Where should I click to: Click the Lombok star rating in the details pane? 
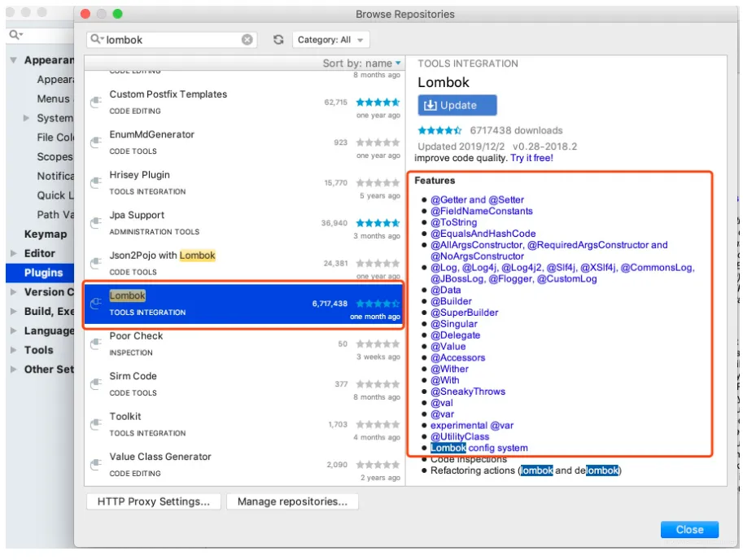click(x=439, y=130)
